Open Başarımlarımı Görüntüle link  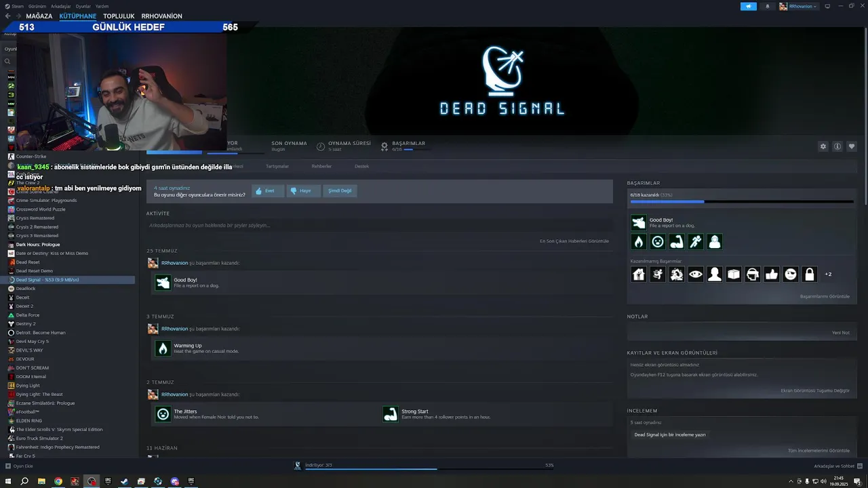[x=825, y=296]
